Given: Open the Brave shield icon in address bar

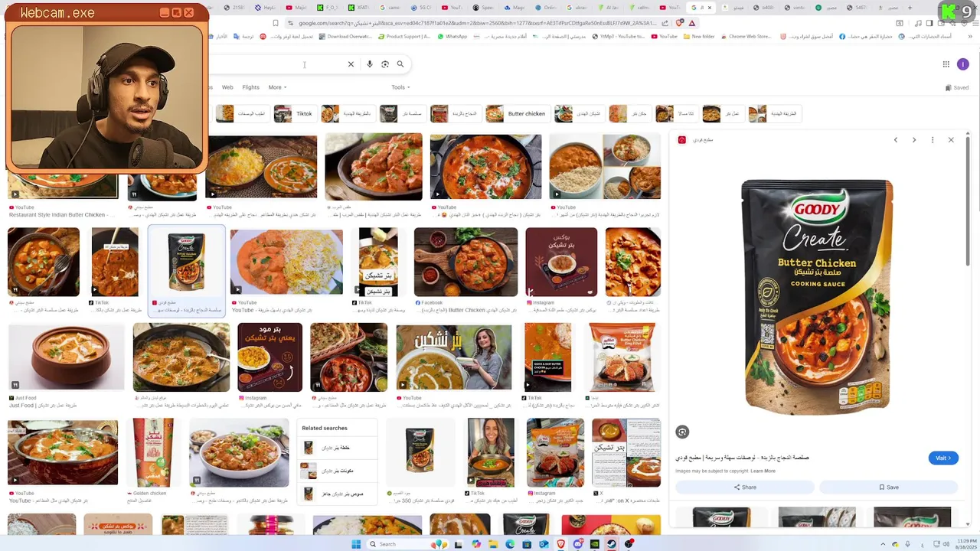Looking at the screenshot, I should tap(680, 23).
